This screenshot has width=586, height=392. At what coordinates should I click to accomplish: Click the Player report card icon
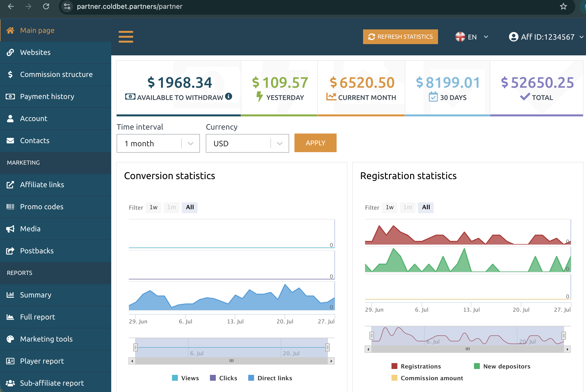(x=10, y=361)
